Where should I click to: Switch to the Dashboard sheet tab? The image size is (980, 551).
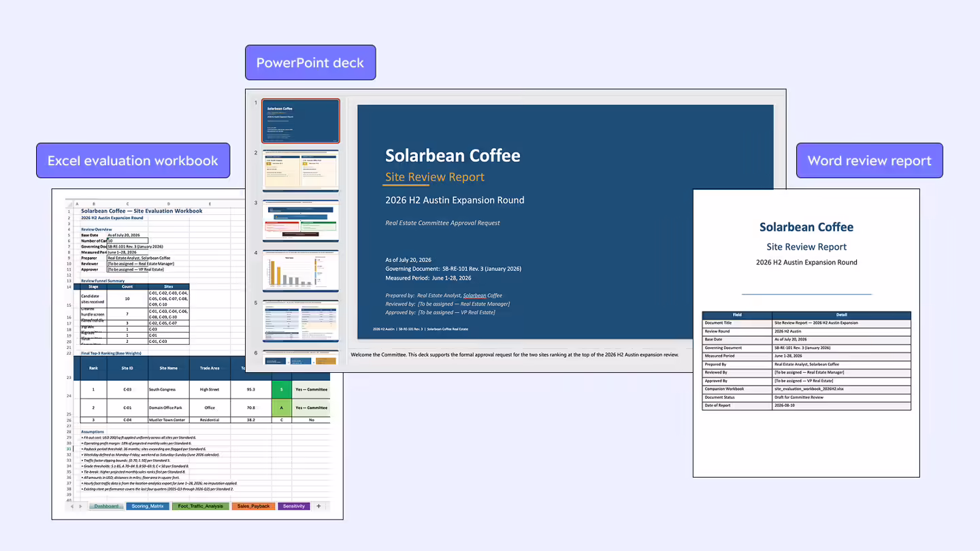coord(106,506)
